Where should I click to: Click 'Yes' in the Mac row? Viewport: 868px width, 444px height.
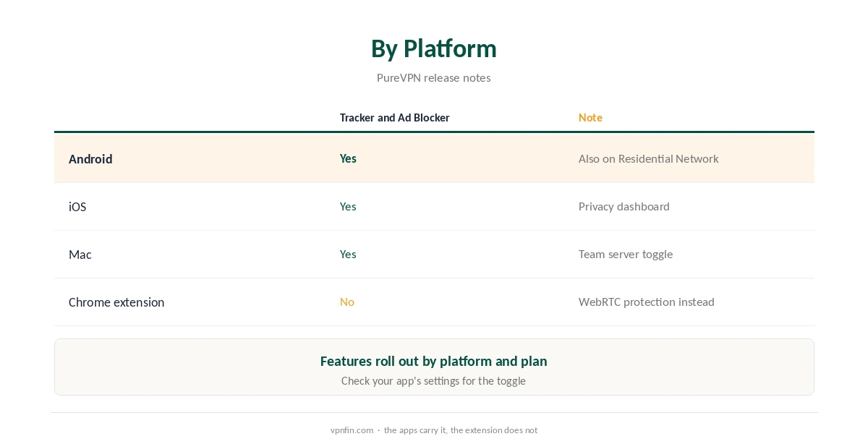click(x=348, y=254)
